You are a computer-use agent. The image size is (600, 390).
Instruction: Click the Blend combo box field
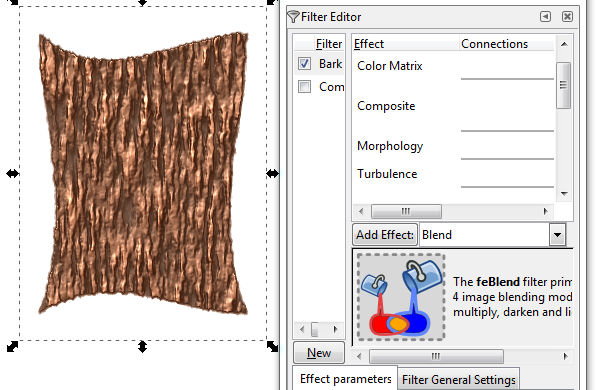tap(485, 235)
